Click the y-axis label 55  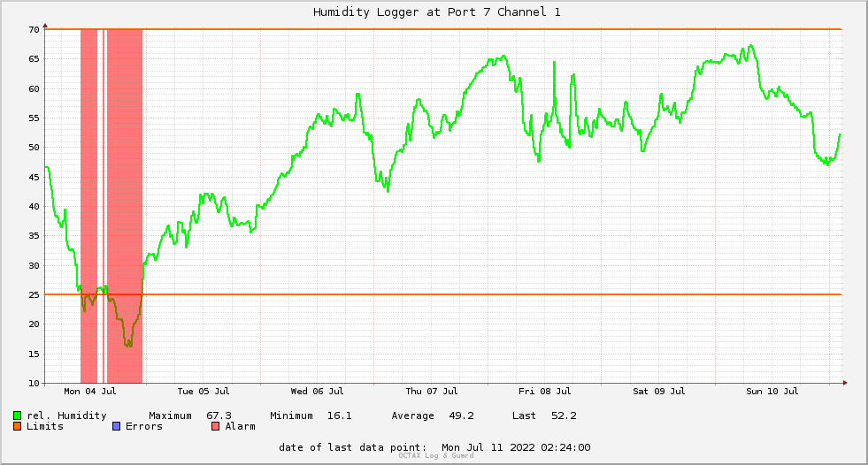point(34,118)
